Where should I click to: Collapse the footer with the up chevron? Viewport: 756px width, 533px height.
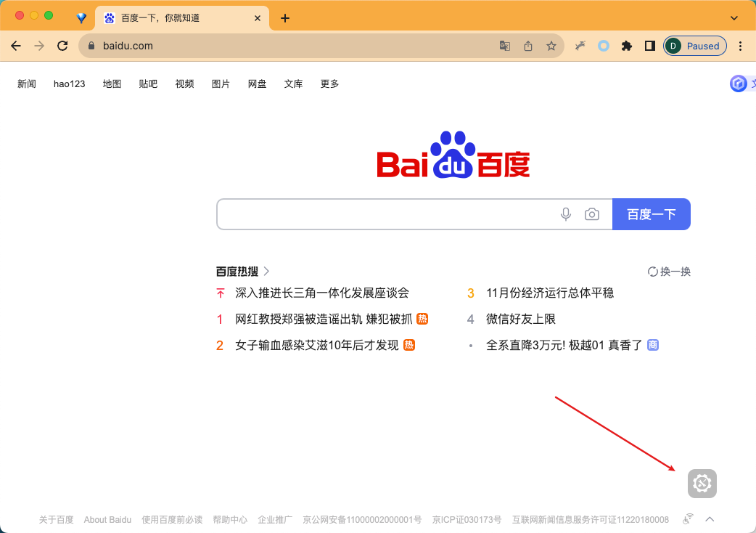coord(710,519)
